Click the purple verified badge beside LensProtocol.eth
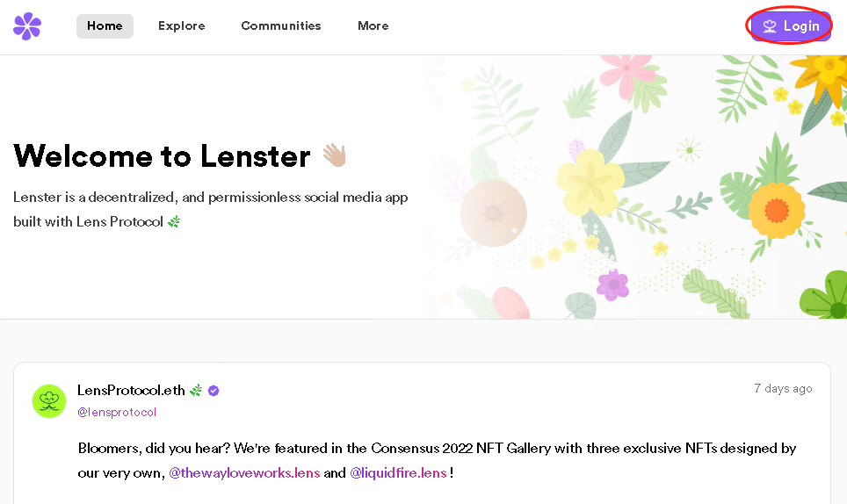The image size is (847, 504). click(214, 391)
